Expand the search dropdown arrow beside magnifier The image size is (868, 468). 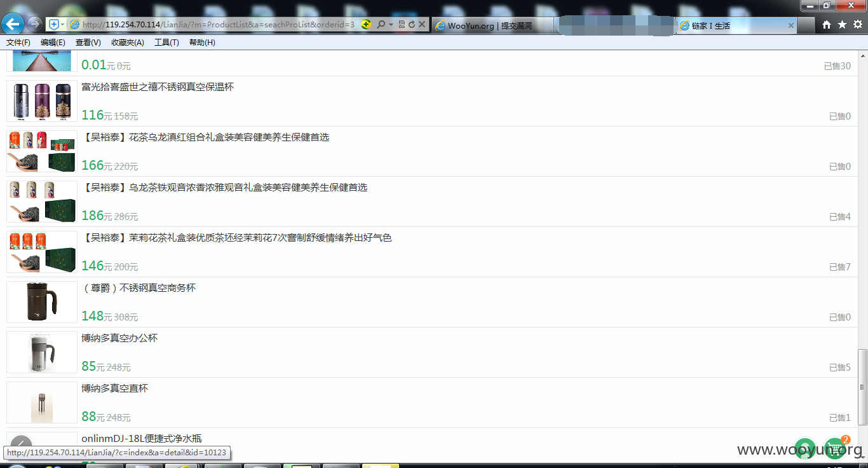(x=391, y=24)
